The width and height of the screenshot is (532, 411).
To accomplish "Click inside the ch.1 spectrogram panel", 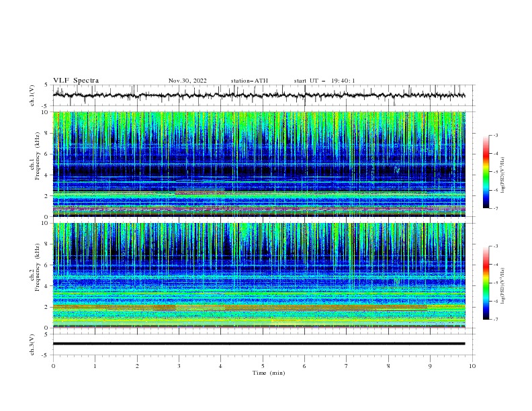I will (x=259, y=164).
